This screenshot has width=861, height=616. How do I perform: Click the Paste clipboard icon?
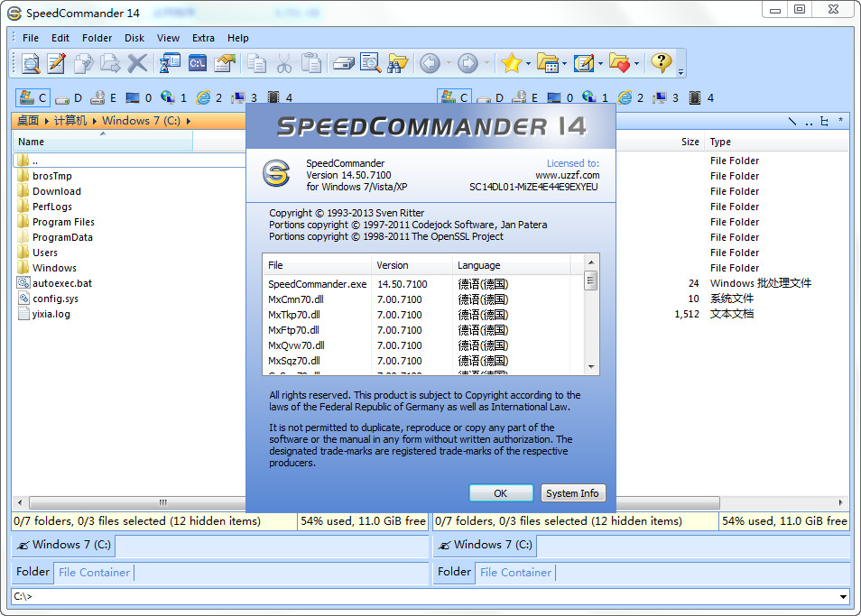312,63
